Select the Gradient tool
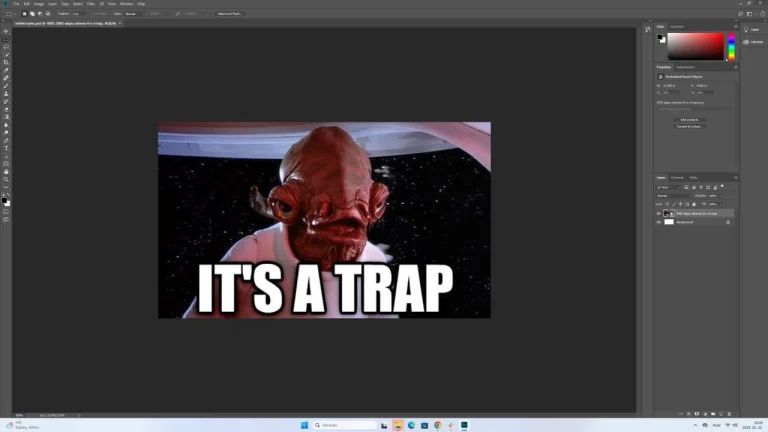This screenshot has height=432, width=768. point(6,117)
